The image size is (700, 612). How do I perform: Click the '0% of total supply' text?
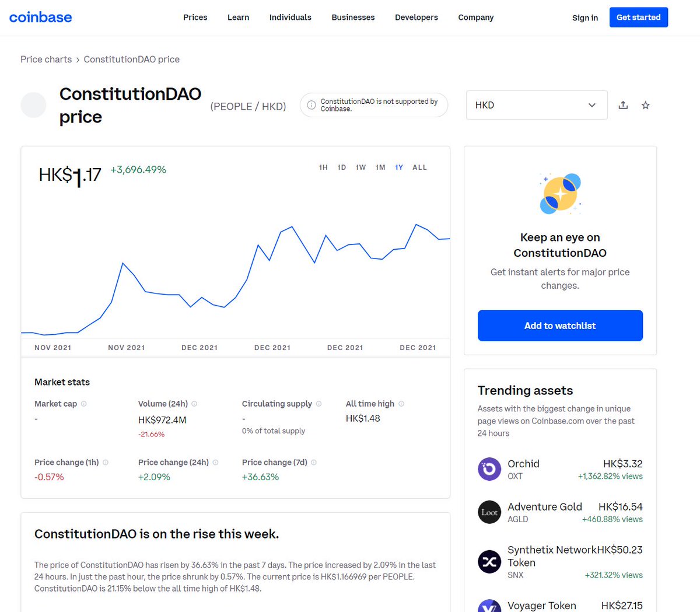[x=274, y=431]
